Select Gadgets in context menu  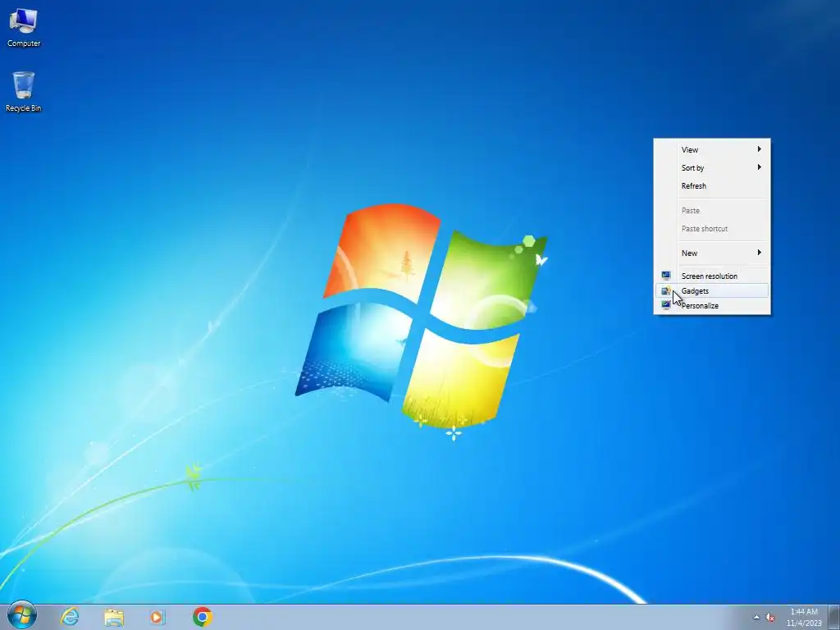(x=712, y=290)
